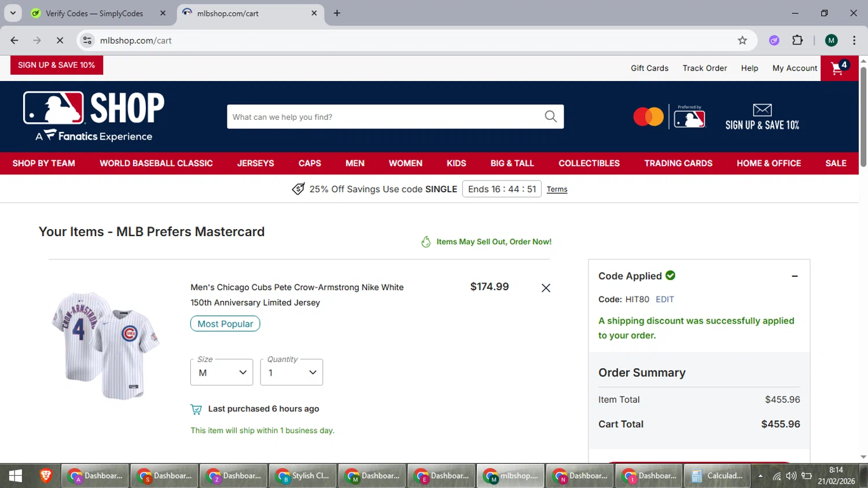Click the purple extension icon in toolbar

tap(774, 40)
